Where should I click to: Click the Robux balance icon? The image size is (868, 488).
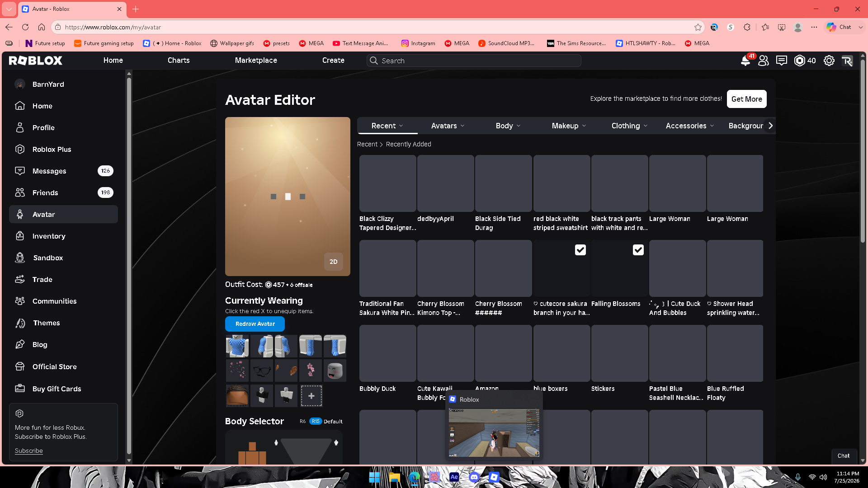800,61
